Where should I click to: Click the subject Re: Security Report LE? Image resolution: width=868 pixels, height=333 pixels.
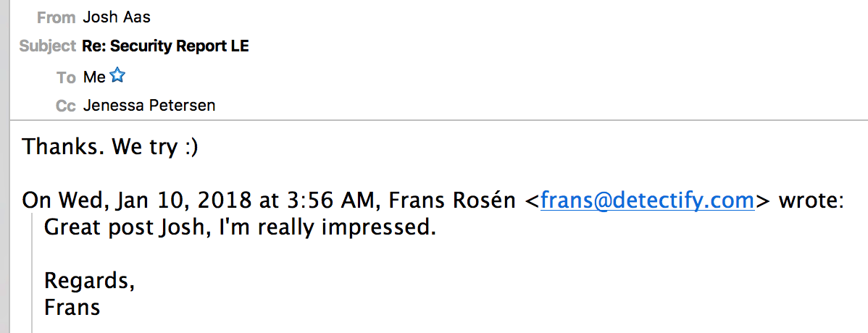coord(165,46)
